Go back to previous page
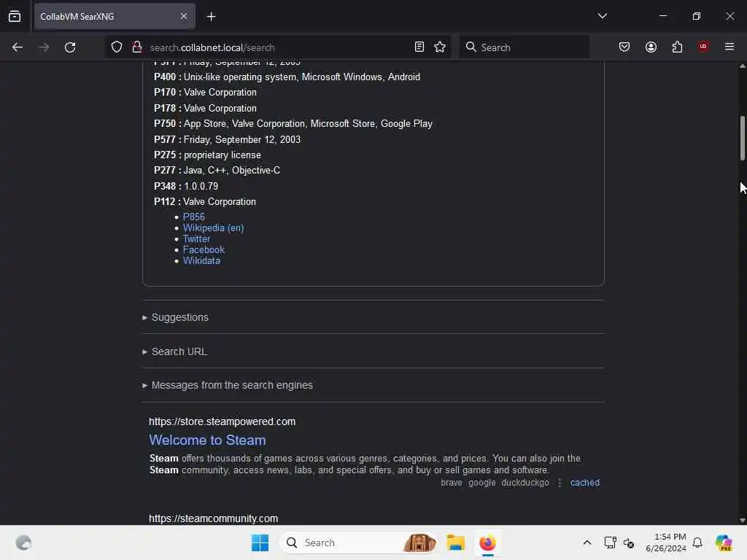 pyautogui.click(x=18, y=47)
